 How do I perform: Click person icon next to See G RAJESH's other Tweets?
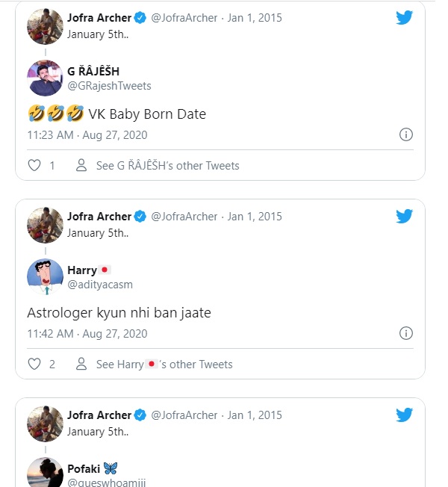click(81, 165)
